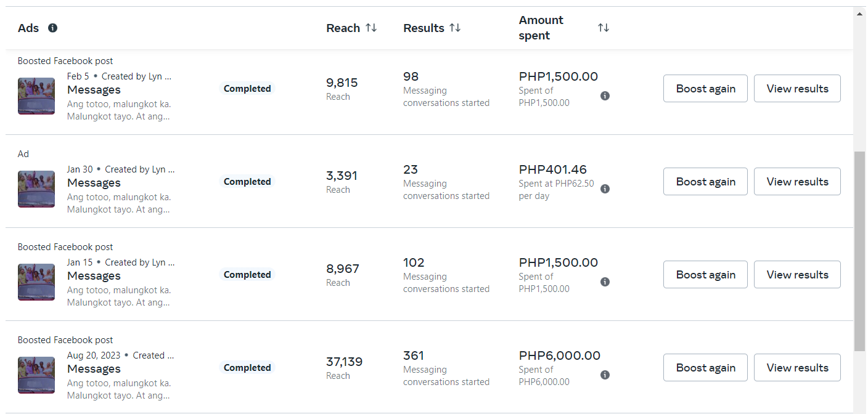Open spend info icon for PHP6,000.00 ad

pyautogui.click(x=605, y=375)
